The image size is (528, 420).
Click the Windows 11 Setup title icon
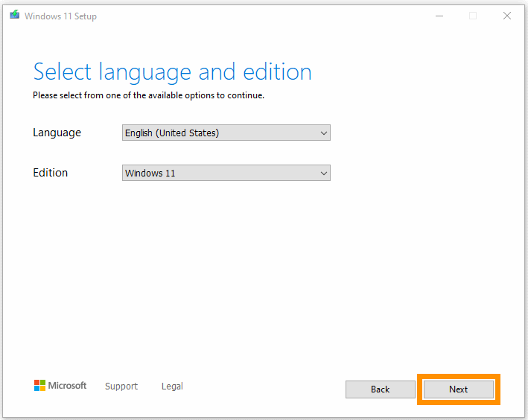tap(14, 14)
